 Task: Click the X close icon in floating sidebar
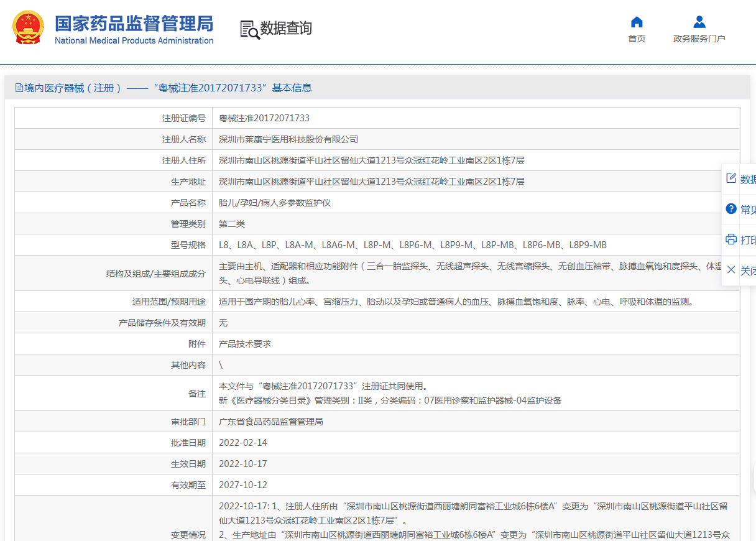731,270
